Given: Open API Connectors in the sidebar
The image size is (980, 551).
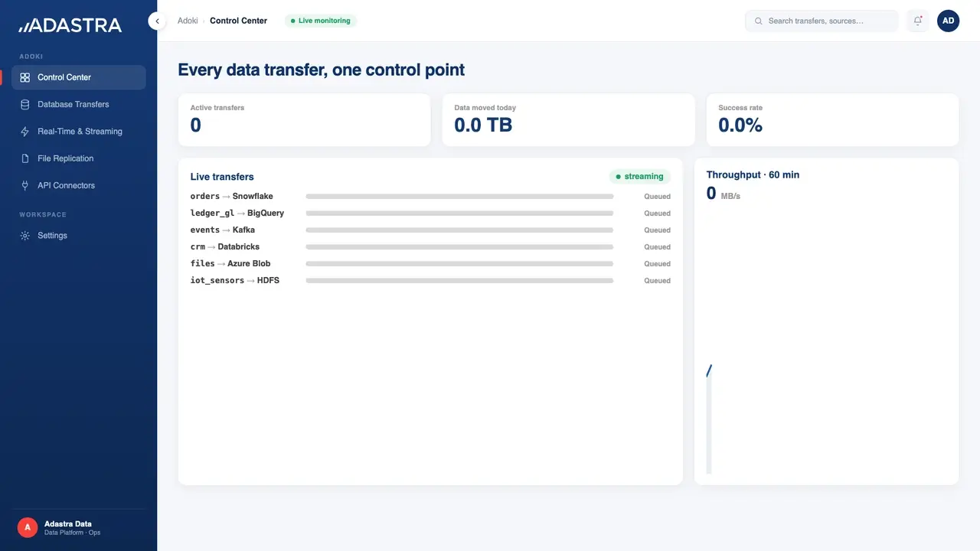Looking at the screenshot, I should point(78,185).
